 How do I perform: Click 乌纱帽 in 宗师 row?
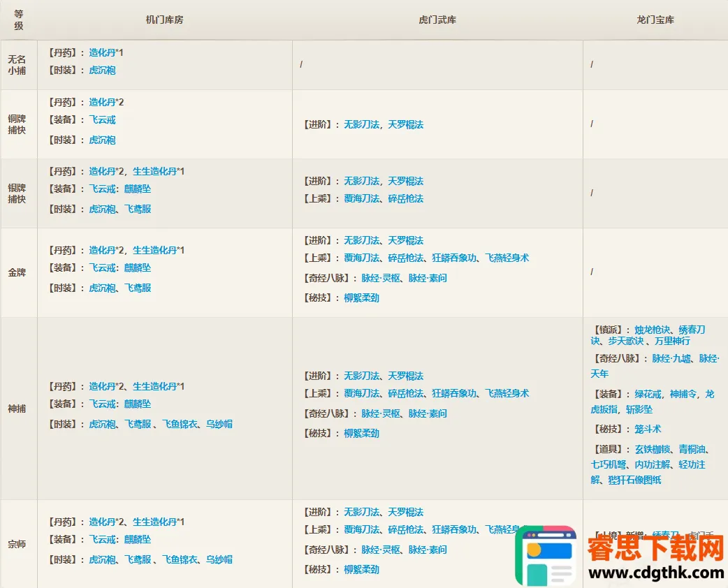point(219,559)
